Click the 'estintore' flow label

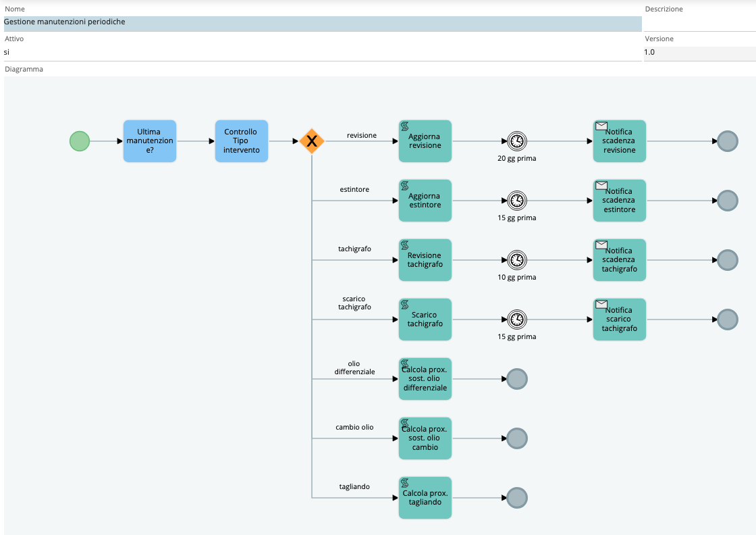point(354,190)
